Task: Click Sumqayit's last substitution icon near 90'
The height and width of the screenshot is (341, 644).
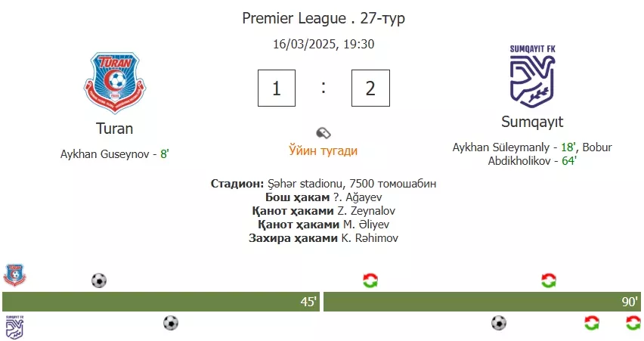Action: 633,323
